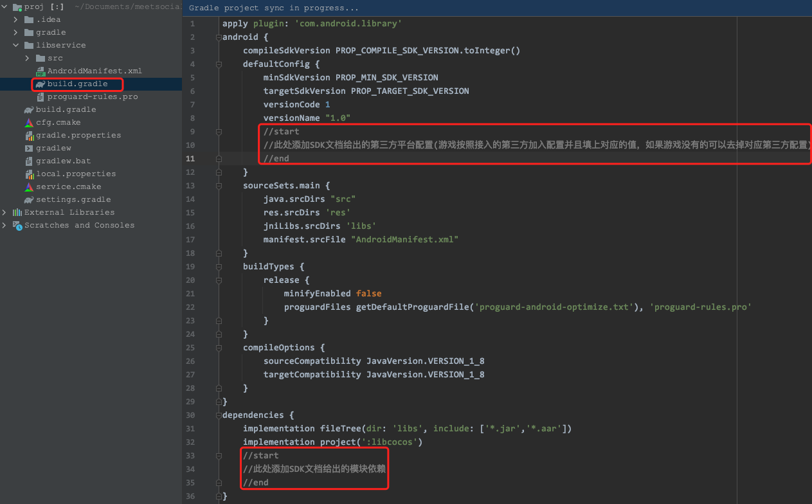Select the local.properties file name
Viewport: 812px width, 504px height.
click(76, 174)
